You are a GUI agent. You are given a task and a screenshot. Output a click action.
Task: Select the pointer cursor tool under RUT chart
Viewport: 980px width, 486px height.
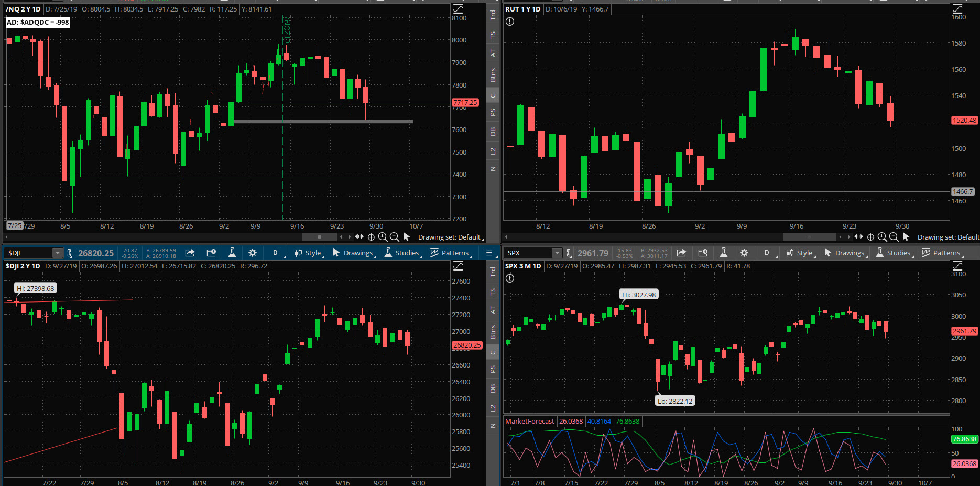pos(906,237)
